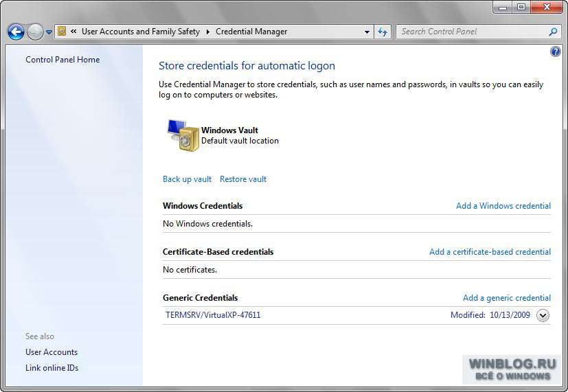Click the 'No Windows credentials.' text
The height and width of the screenshot is (392, 568).
(x=207, y=224)
